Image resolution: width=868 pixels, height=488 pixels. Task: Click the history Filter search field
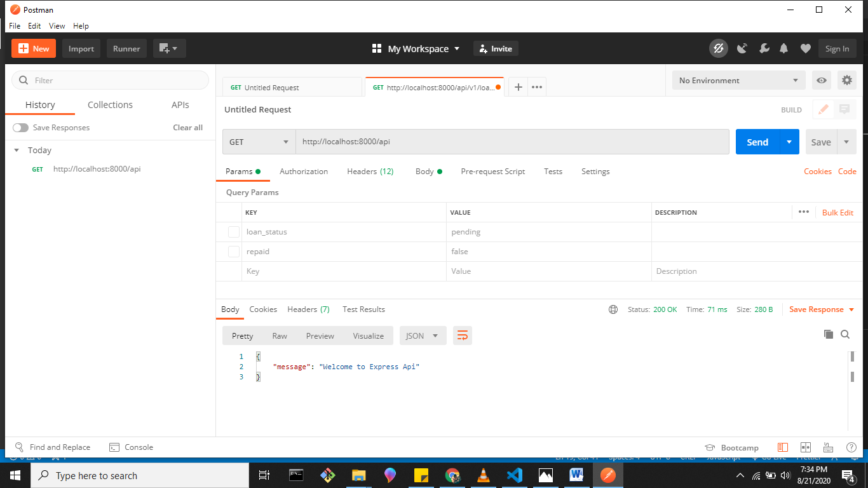tap(110, 80)
